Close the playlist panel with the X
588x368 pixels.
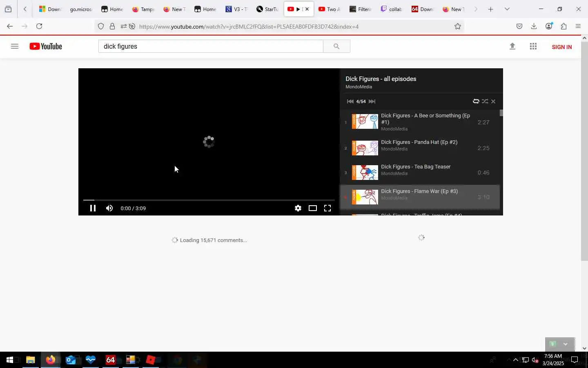click(493, 101)
